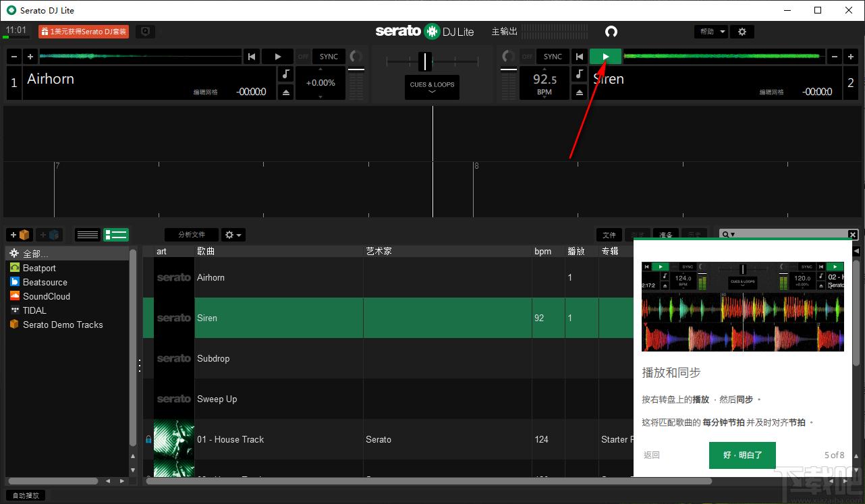Sort library by 歌曲 song column

point(279,251)
